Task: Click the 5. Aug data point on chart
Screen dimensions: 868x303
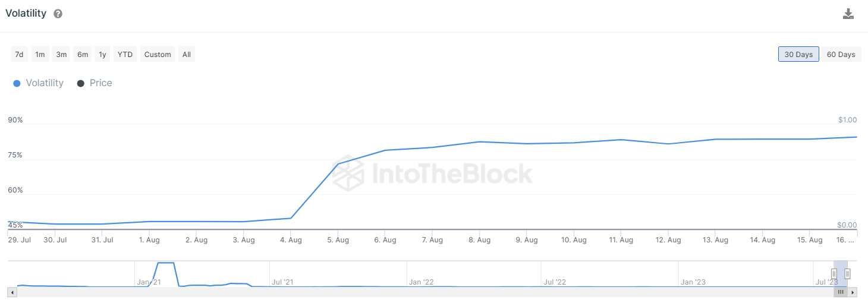Action: pyautogui.click(x=338, y=164)
